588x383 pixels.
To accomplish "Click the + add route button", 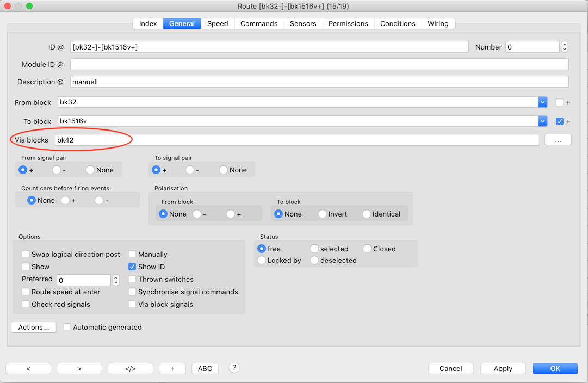I will 172,368.
